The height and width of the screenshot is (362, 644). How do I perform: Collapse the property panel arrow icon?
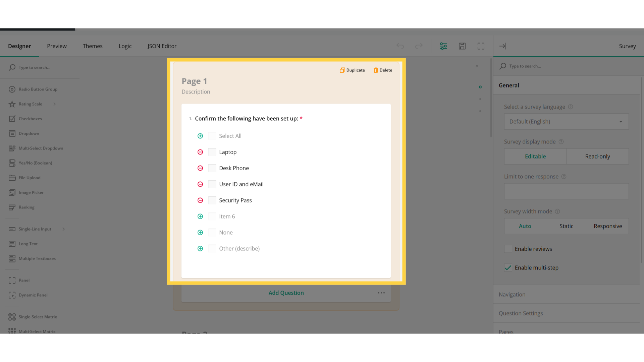click(x=503, y=46)
